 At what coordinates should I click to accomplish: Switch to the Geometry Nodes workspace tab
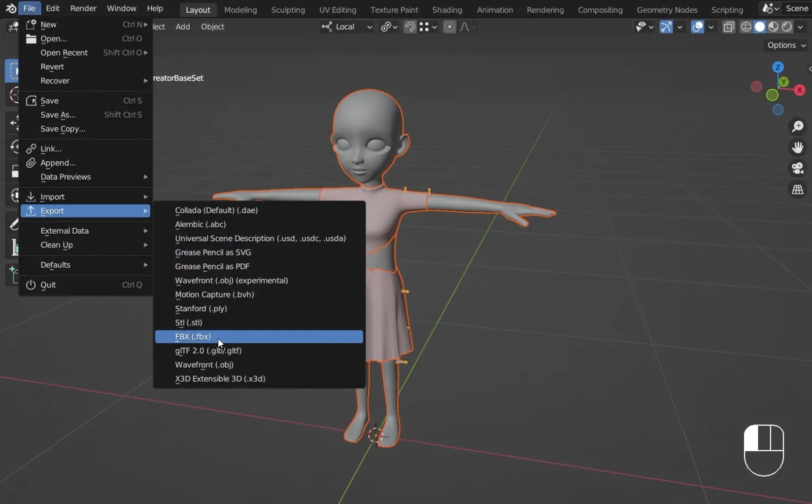click(x=667, y=10)
